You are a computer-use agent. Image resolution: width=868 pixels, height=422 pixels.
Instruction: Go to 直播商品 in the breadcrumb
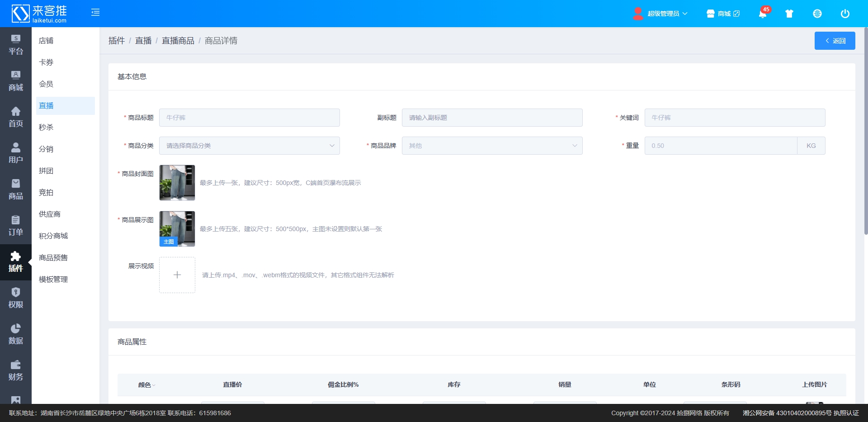(178, 41)
